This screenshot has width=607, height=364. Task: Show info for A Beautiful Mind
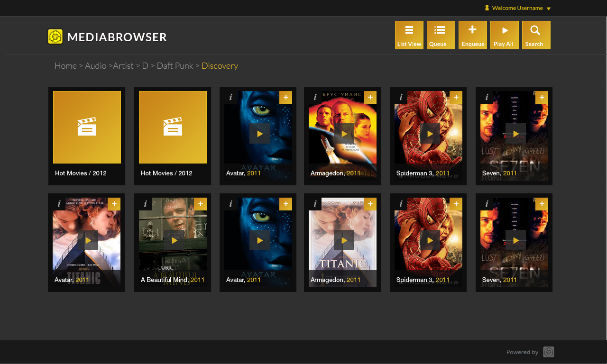tap(145, 204)
